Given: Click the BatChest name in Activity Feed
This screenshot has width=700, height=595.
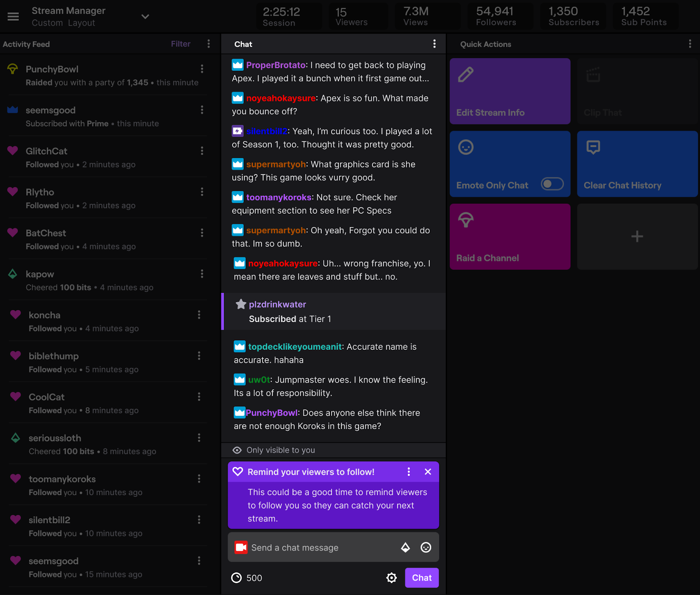Looking at the screenshot, I should coord(46,233).
